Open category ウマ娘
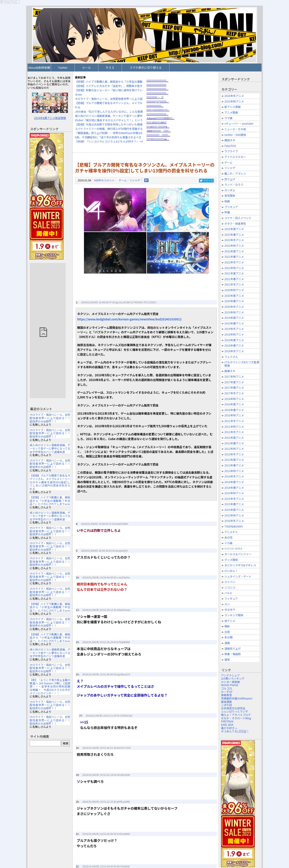The image size is (289, 868). coord(228,118)
